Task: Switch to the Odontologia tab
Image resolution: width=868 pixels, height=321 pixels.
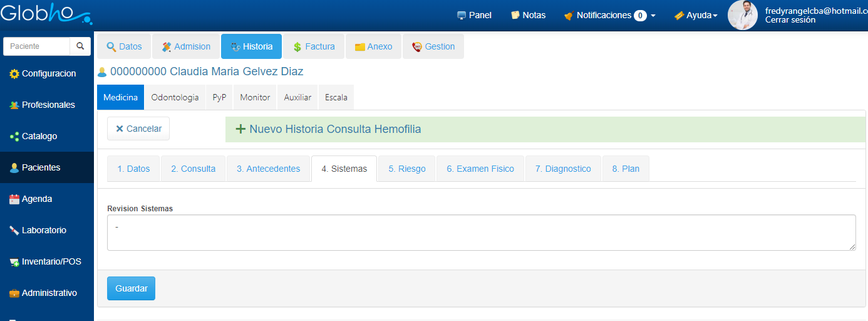Action: [x=175, y=97]
